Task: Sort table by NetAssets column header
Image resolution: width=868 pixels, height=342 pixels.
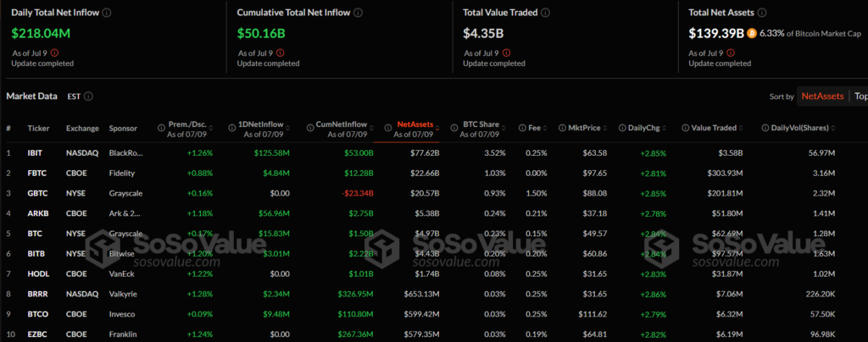Action: [415, 124]
